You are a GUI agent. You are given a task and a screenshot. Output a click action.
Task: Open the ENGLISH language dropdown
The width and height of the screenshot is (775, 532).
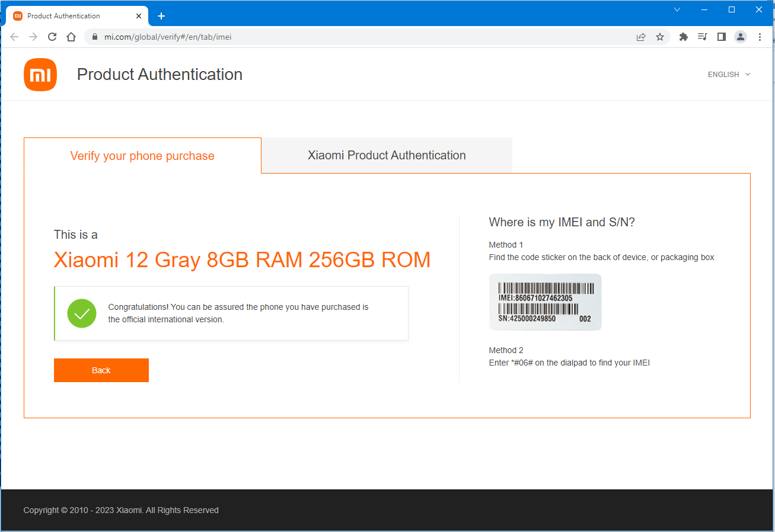point(729,75)
